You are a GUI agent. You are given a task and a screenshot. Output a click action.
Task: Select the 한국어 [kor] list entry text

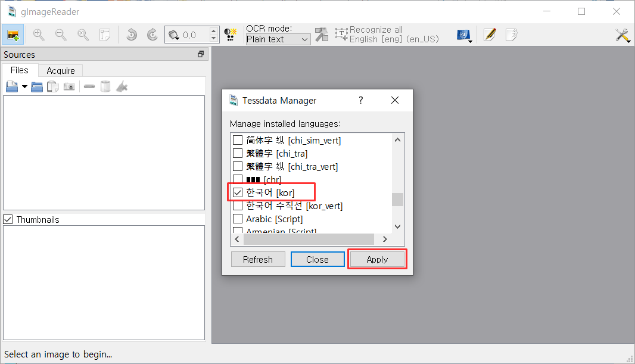[x=270, y=193]
